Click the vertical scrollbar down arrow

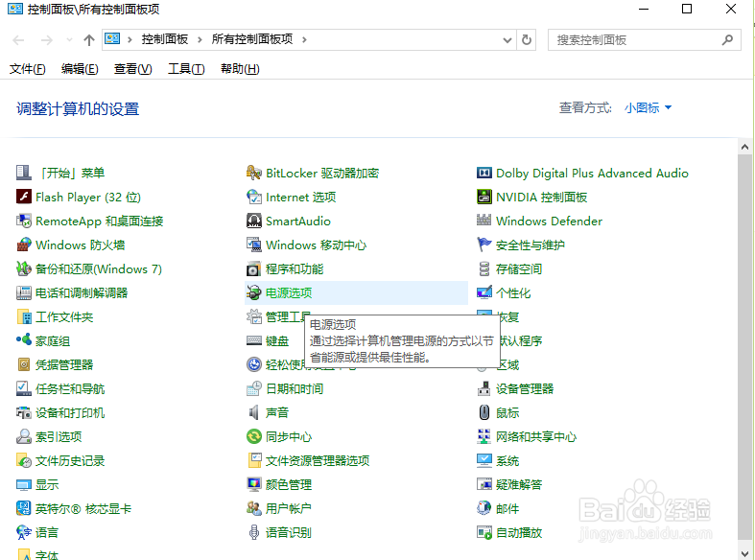(744, 553)
